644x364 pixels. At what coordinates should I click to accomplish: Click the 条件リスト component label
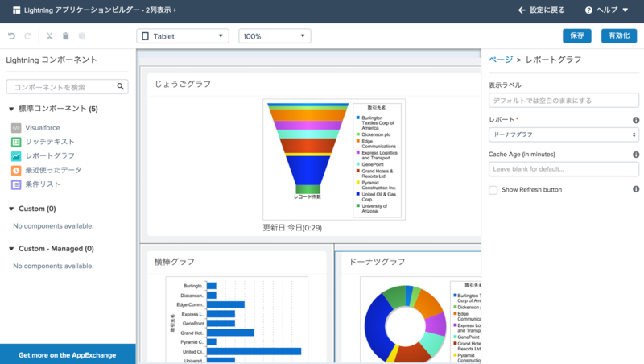pos(43,184)
